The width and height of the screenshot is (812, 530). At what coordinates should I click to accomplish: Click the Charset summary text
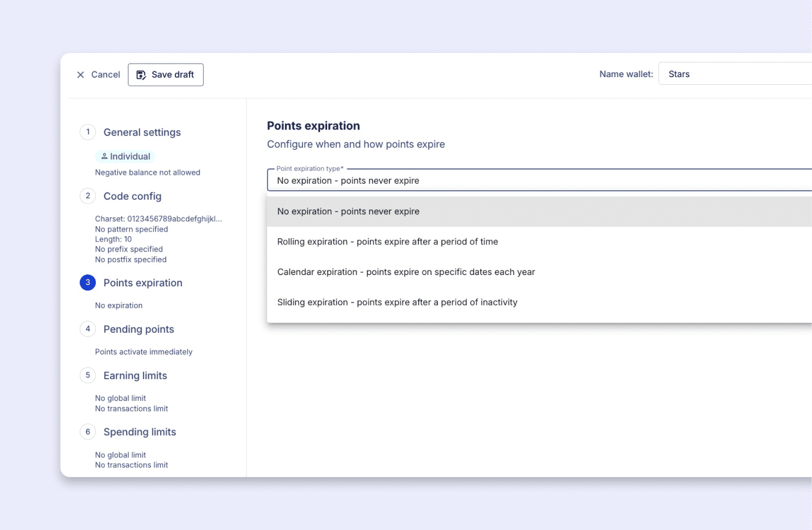(x=159, y=219)
